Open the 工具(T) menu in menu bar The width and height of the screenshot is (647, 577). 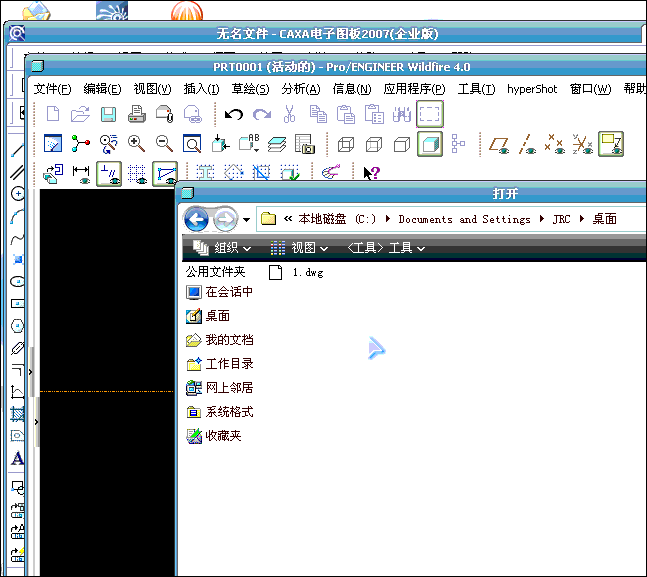[x=476, y=89]
